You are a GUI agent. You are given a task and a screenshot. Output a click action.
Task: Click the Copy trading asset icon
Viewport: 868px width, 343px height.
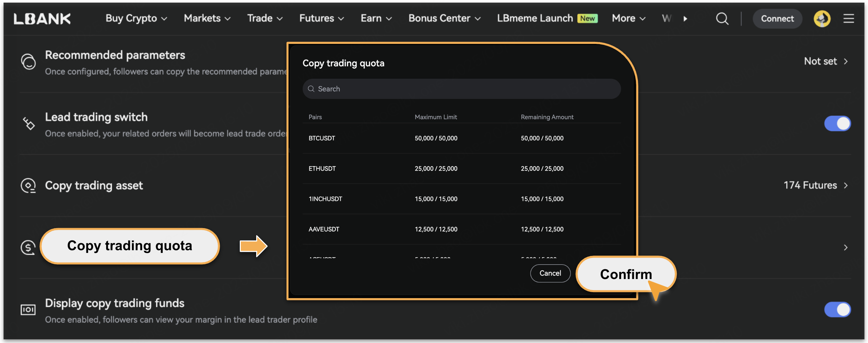(x=28, y=186)
